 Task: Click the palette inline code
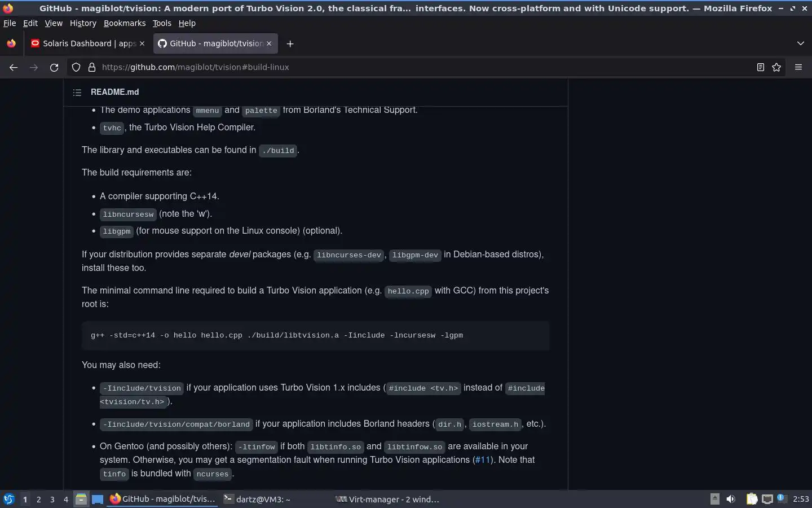click(x=261, y=111)
